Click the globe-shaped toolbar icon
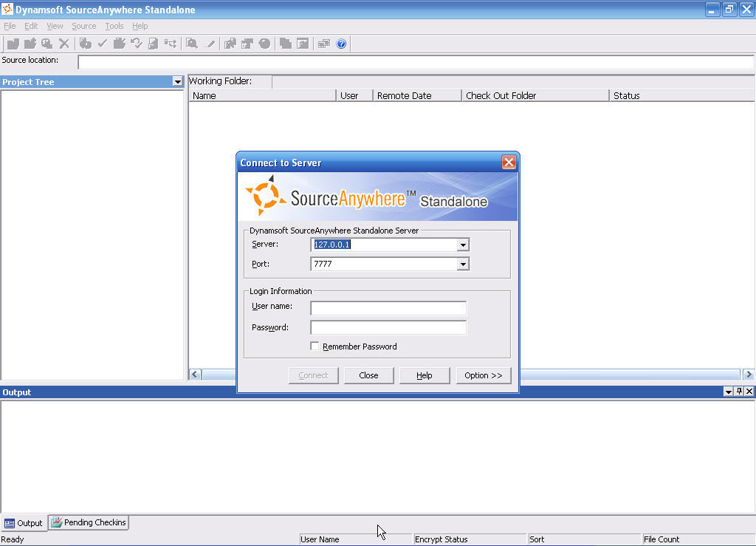The image size is (756, 546). click(264, 44)
